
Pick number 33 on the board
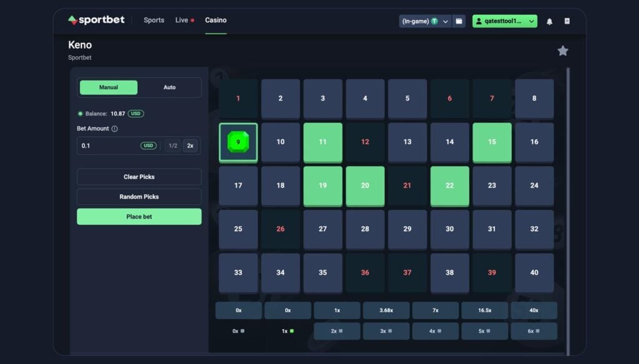pos(238,273)
